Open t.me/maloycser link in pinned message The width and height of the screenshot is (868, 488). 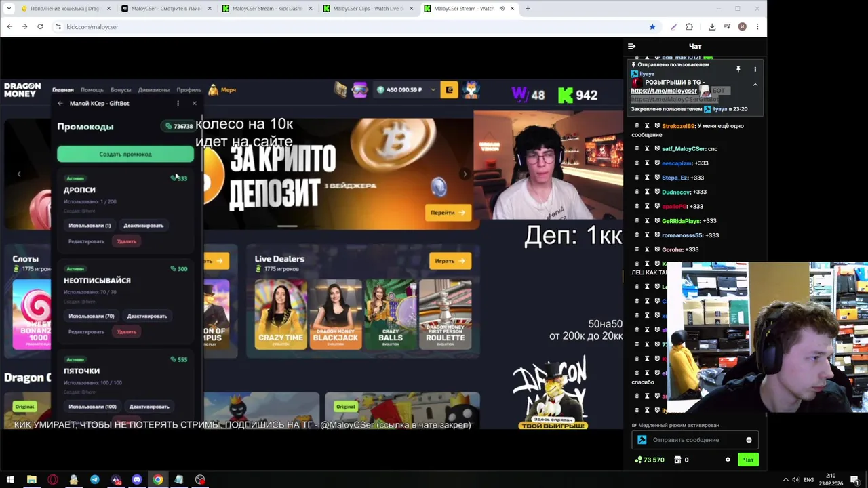664,91
